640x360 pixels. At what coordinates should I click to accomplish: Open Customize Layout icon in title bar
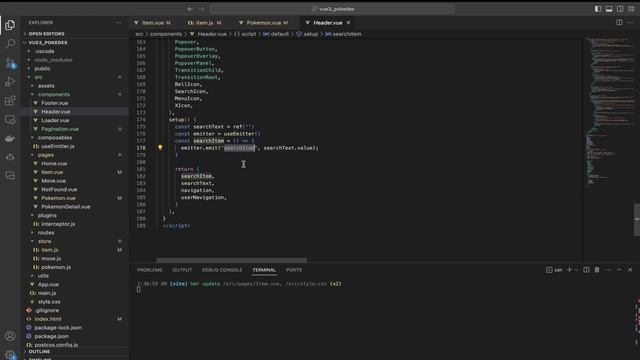pyautogui.click(x=631, y=9)
